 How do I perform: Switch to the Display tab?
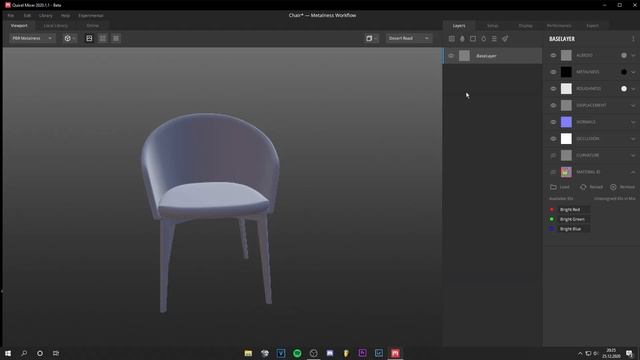(525, 25)
